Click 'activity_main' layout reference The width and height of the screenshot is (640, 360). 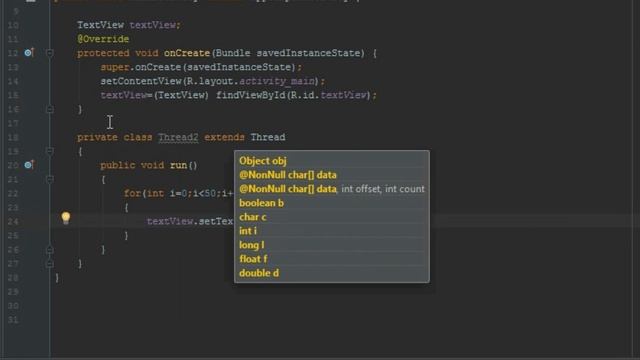click(x=277, y=81)
